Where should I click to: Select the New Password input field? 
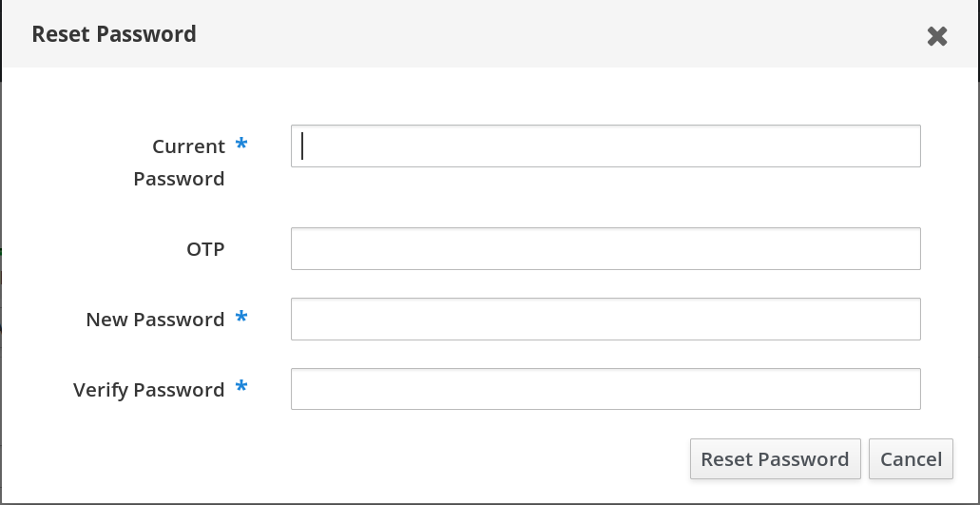(605, 319)
